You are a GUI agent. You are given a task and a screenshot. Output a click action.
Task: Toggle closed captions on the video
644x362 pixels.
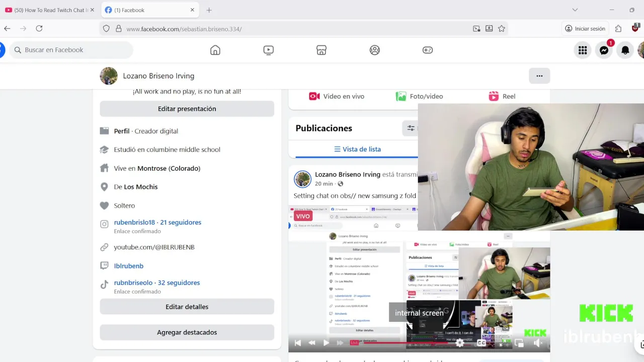(481, 343)
